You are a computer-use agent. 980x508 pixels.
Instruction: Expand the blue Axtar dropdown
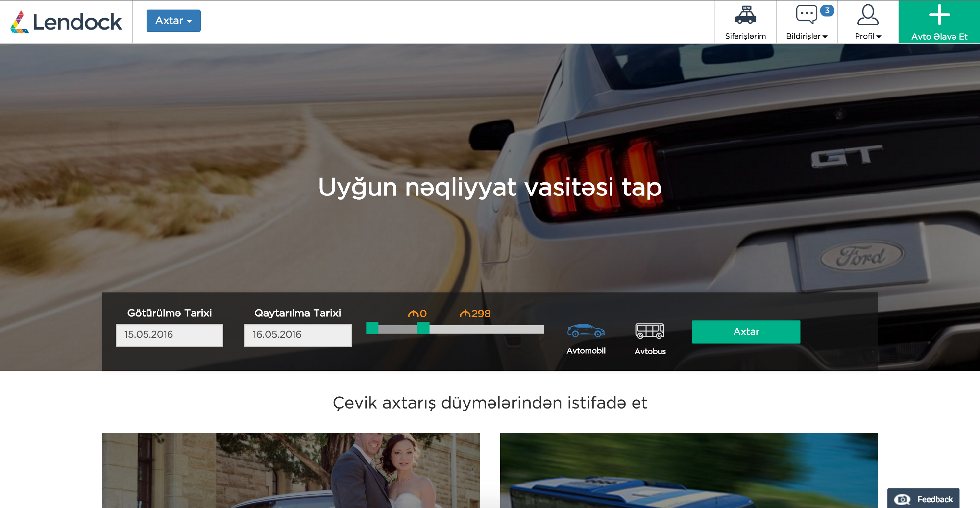pos(173,21)
